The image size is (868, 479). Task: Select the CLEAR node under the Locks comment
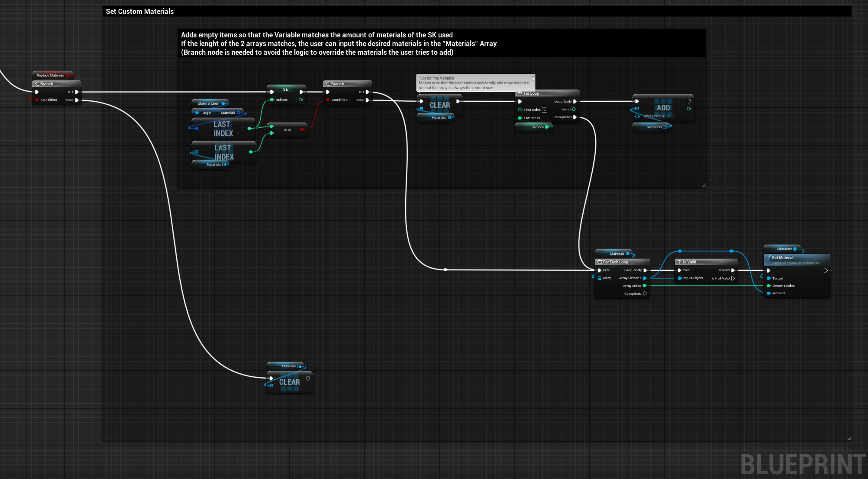pyautogui.click(x=439, y=105)
